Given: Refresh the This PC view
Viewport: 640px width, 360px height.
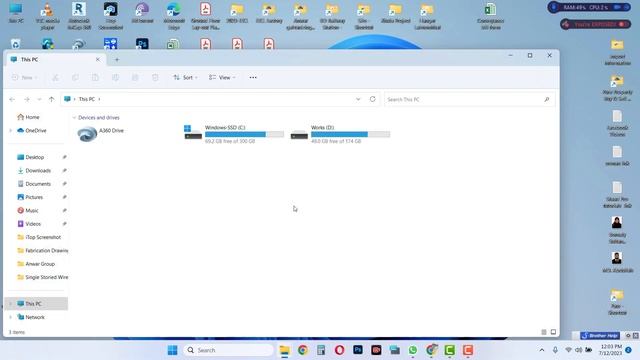Looking at the screenshot, I should click(373, 99).
